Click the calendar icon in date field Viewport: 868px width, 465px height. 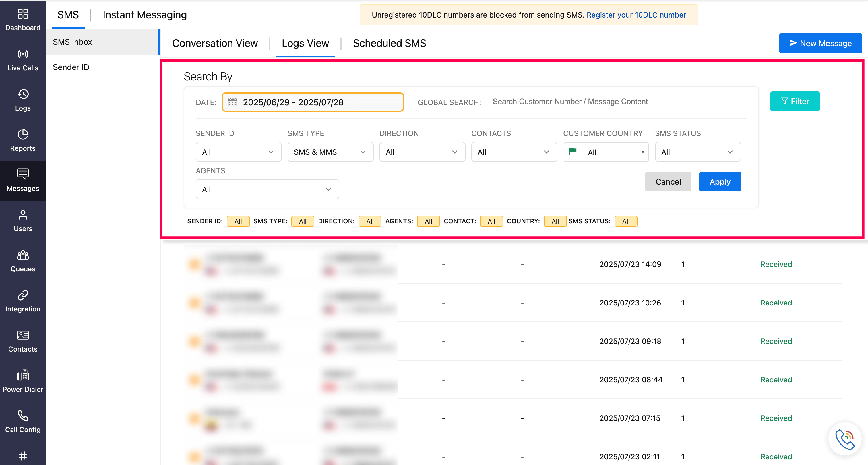(x=232, y=102)
